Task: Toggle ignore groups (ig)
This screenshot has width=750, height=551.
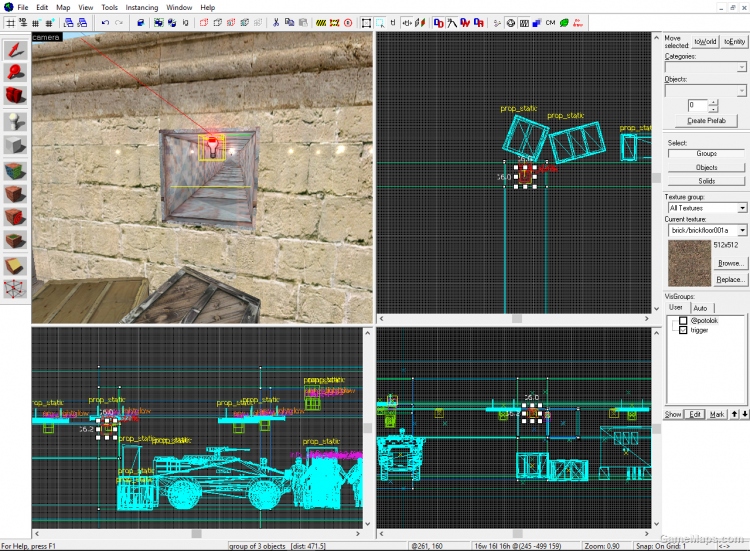Action: point(185,22)
